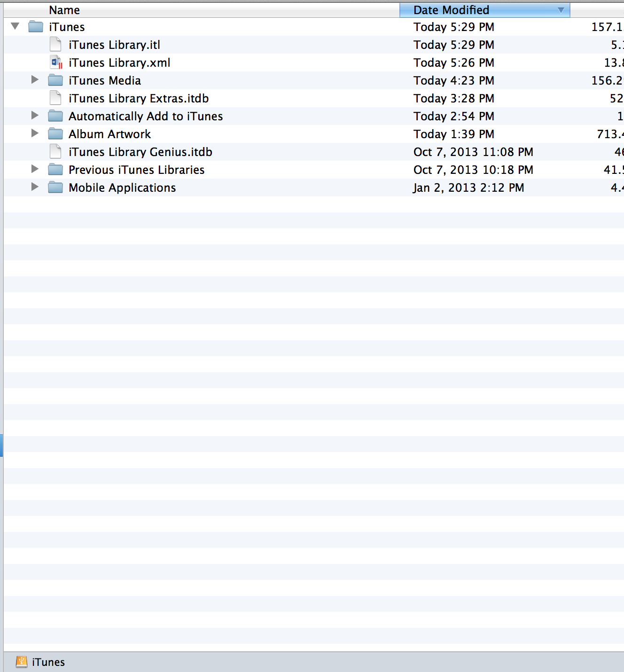Screen dimensions: 624x672
Task: Click the 41.5 size value for Previous iTunes Libraries
Action: pos(614,170)
